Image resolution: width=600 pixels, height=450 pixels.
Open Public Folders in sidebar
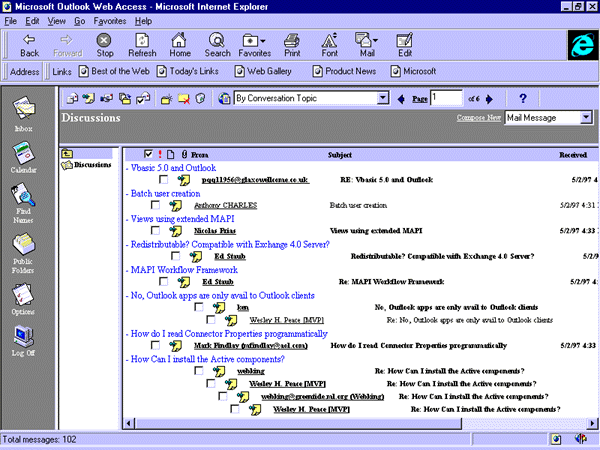click(23, 247)
